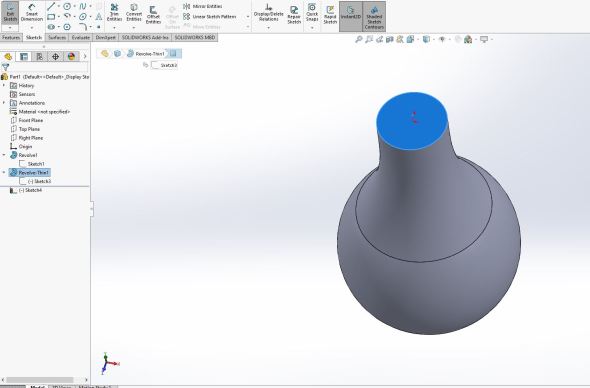Click the tree filter input field
Screen dimensions: 590x388
click(x=49, y=67)
